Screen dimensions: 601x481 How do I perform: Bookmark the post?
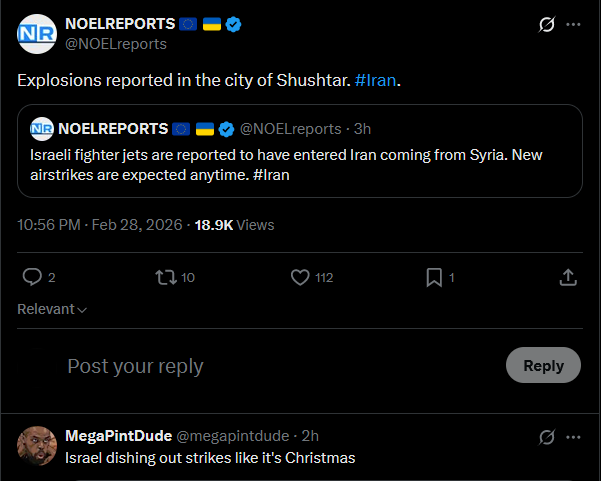point(434,277)
